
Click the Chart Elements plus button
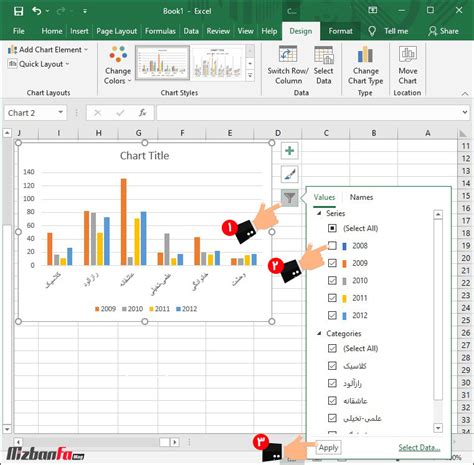coord(289,151)
